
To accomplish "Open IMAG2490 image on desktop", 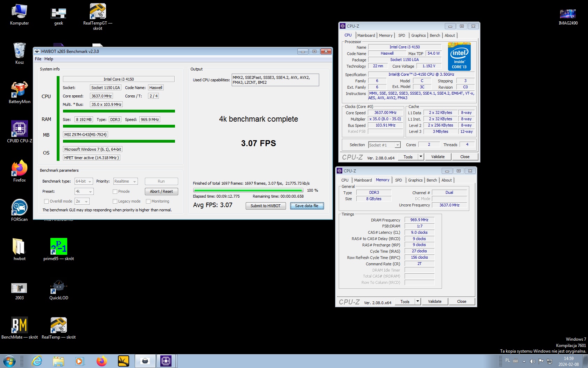I will [x=568, y=16].
